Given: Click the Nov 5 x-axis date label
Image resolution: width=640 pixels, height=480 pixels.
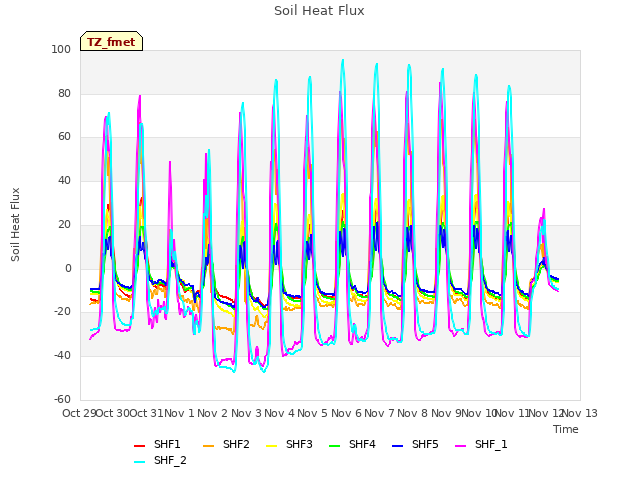Looking at the screenshot, I should click(312, 413).
